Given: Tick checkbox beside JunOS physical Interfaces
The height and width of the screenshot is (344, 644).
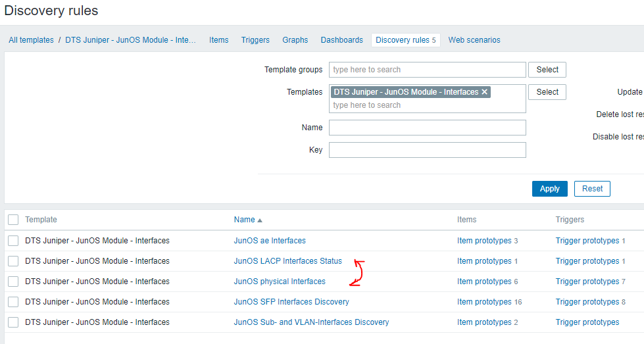Looking at the screenshot, I should click(13, 282).
